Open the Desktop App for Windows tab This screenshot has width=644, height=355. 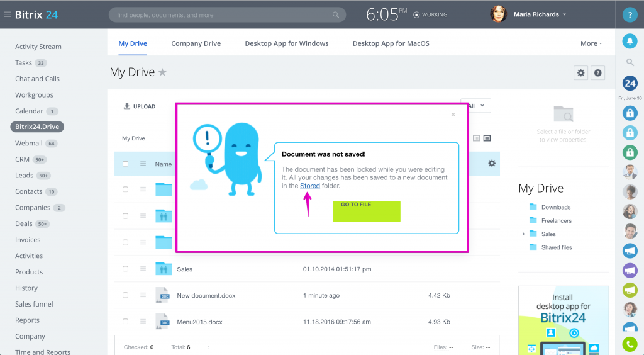(x=287, y=43)
